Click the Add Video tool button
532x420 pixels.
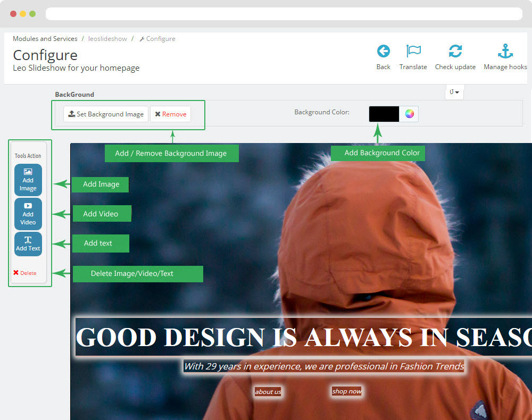pos(28,214)
